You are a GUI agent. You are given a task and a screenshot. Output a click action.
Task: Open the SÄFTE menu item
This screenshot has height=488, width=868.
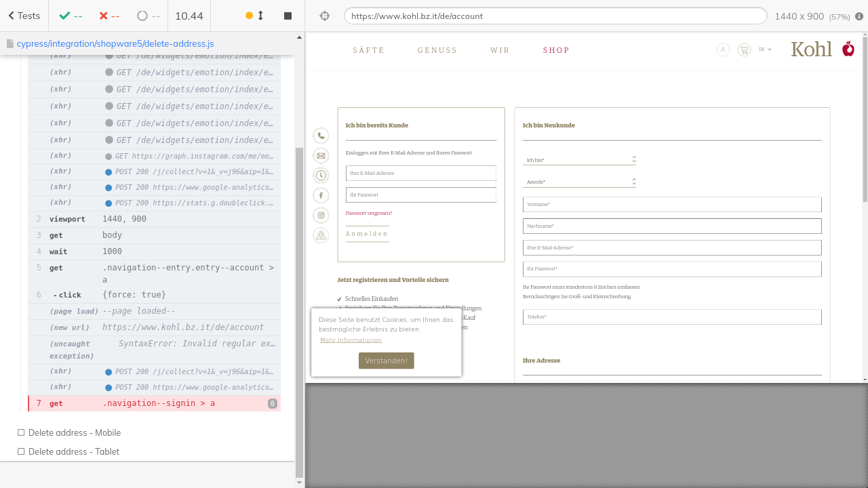point(368,50)
